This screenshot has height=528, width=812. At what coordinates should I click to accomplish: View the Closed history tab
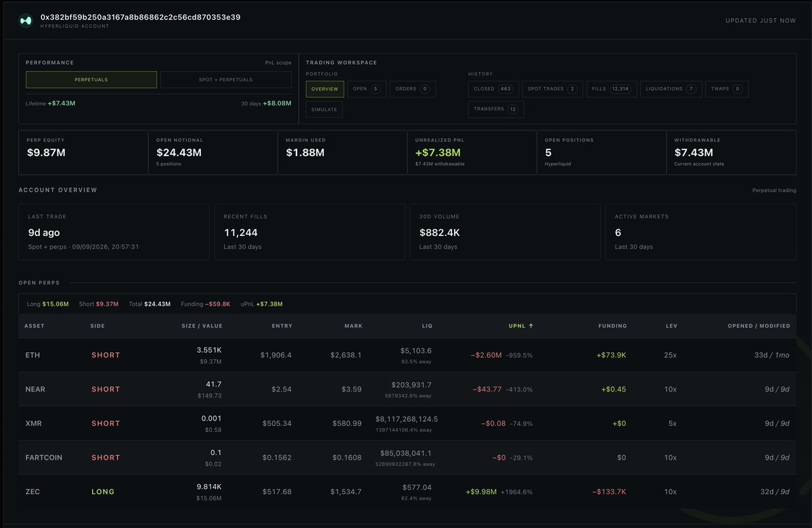click(x=493, y=89)
